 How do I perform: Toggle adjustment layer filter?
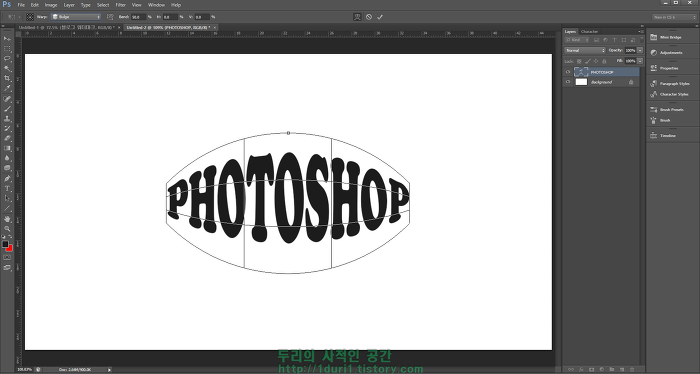[605, 40]
